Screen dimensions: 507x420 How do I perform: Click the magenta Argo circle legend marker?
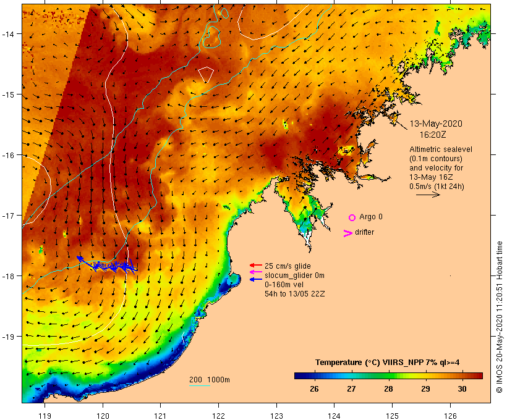tap(352, 217)
